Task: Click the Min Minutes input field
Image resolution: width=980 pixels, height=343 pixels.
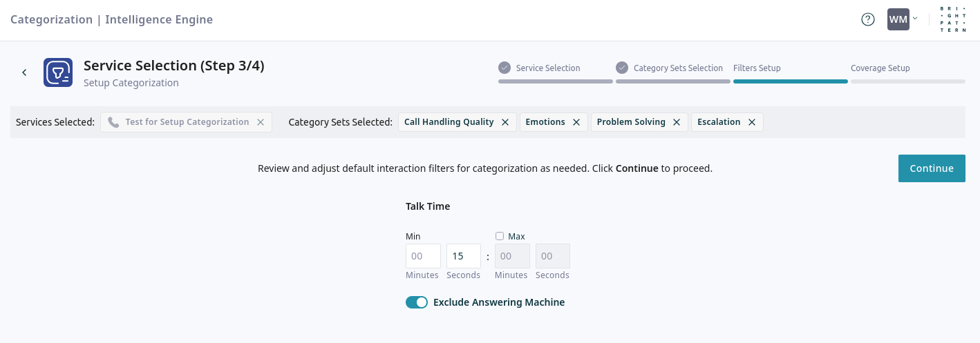Action: coord(423,256)
